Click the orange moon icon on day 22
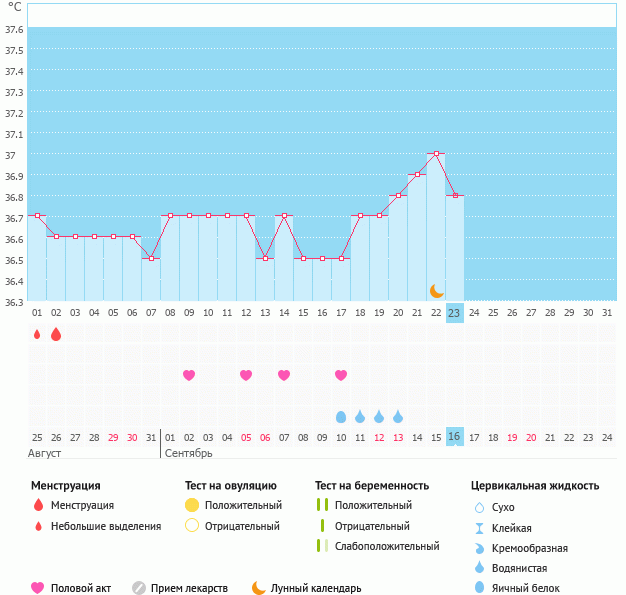This screenshot has height=595, width=626. pos(437,291)
